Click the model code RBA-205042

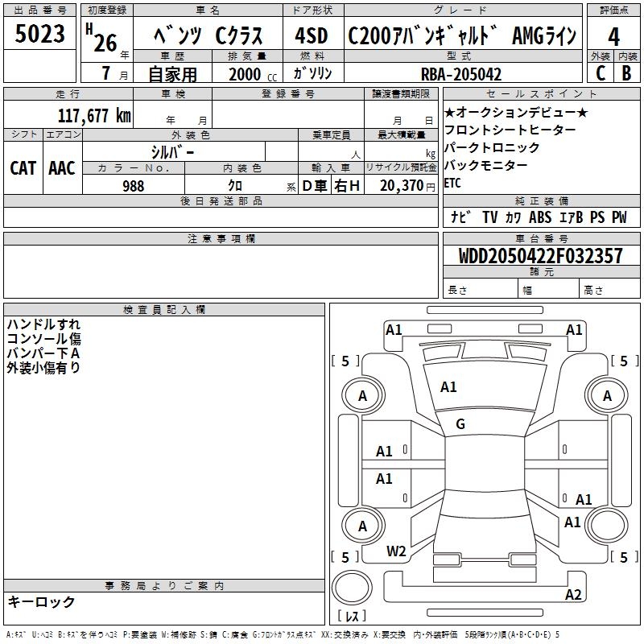461,74
